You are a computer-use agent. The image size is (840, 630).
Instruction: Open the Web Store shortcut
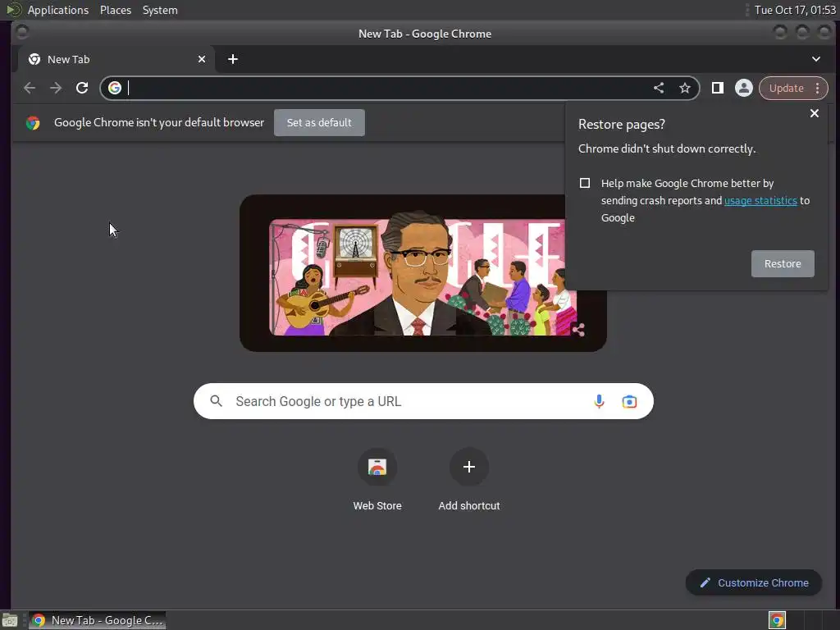point(377,478)
